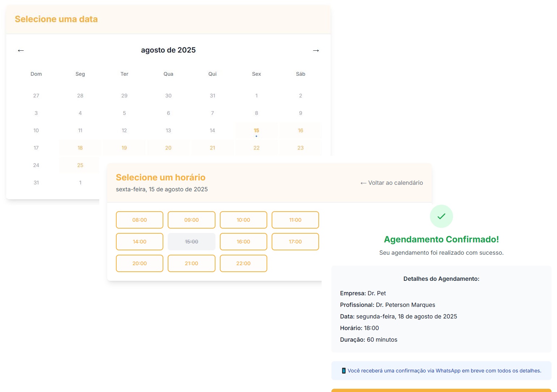The height and width of the screenshot is (392, 557).
Task: Navigate to the previous month
Action: [21, 50]
